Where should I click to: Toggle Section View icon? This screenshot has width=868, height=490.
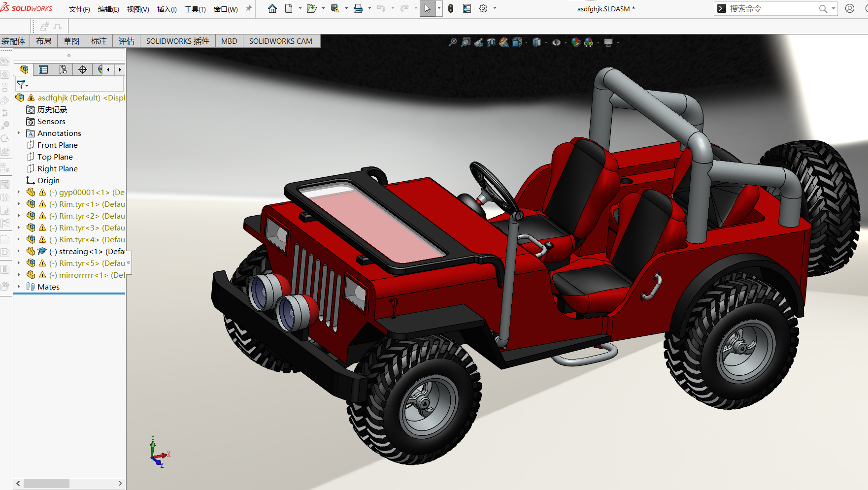click(x=491, y=42)
